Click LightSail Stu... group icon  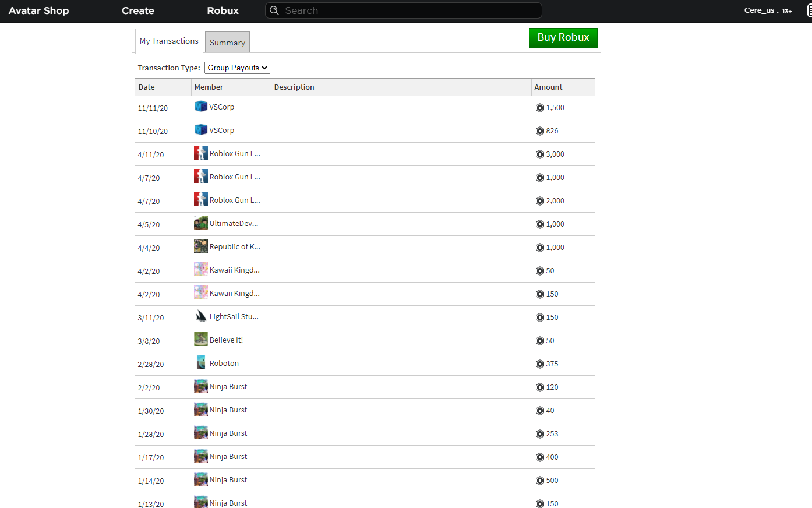(x=201, y=316)
